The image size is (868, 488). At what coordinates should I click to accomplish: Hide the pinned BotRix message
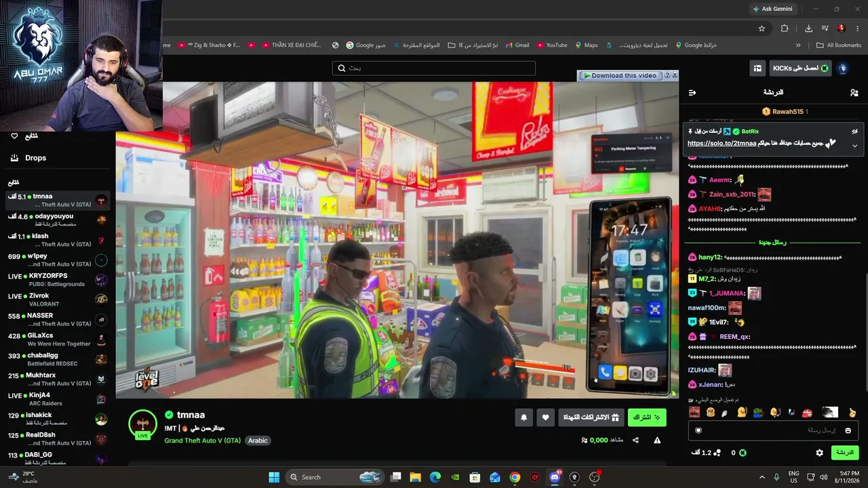[854, 131]
